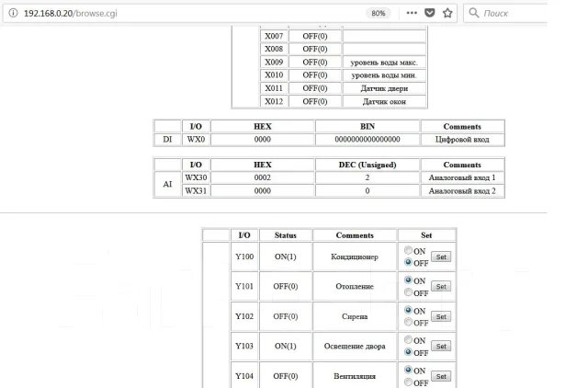Click comment 'уровень воды макс.'

point(384,63)
